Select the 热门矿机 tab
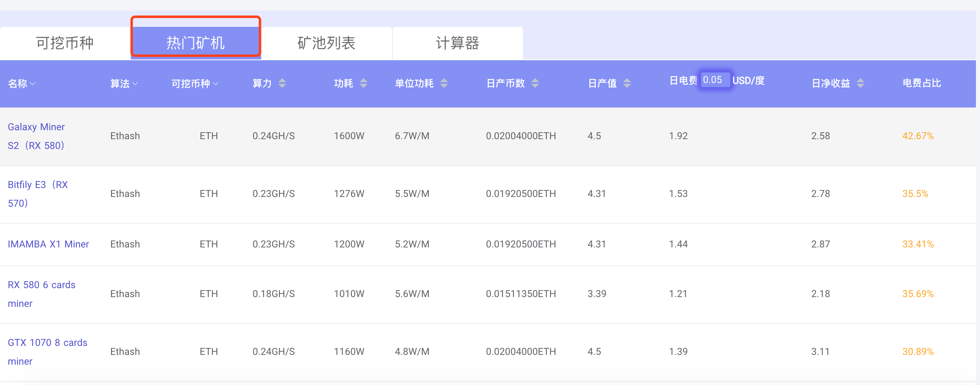Viewport: 980px width, 385px height. (x=196, y=43)
